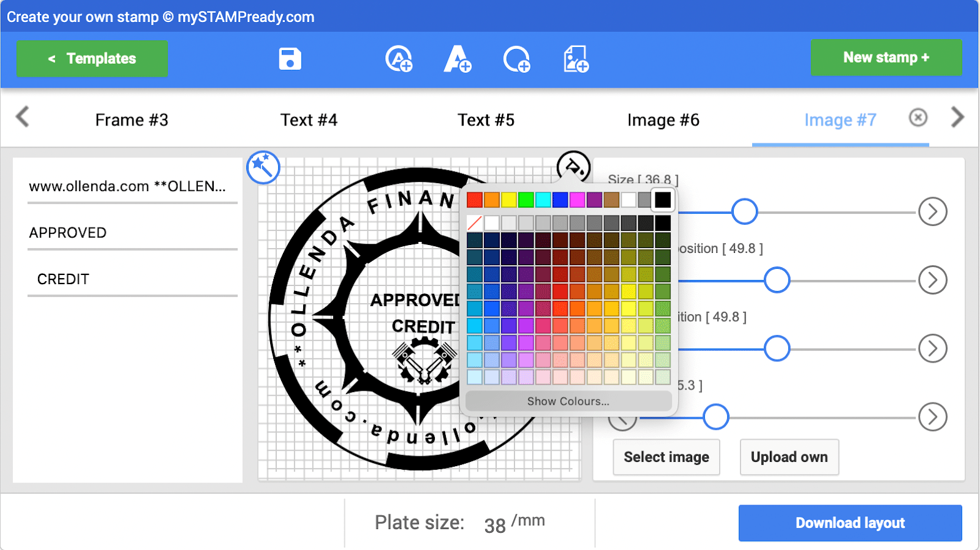
Task: Go to previous element tabs with left chevron
Action: point(23,116)
